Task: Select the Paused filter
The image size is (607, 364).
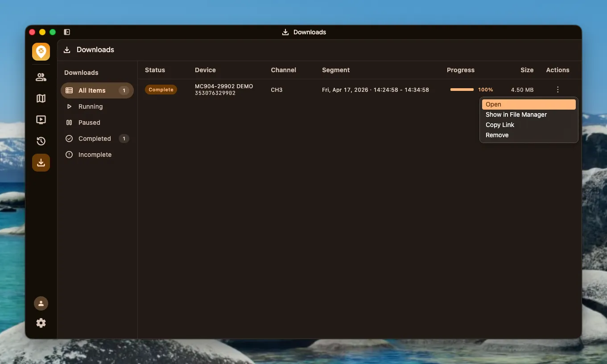Action: [97, 123]
